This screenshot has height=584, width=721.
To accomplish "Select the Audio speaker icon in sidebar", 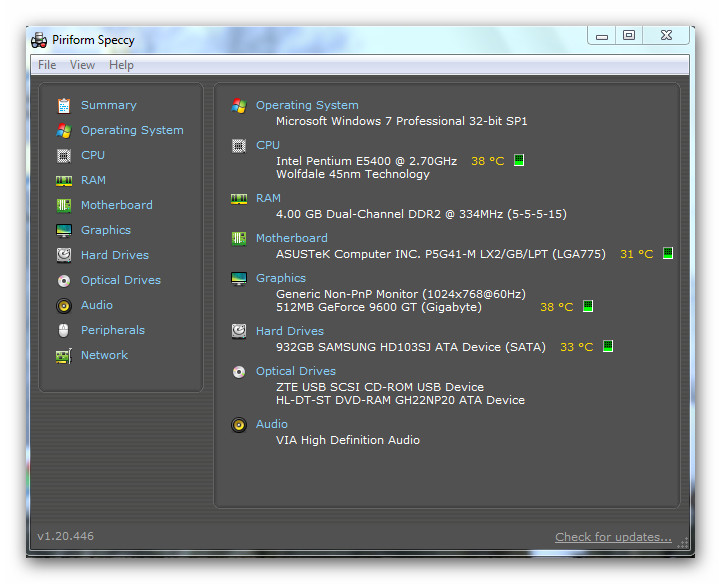I will (64, 305).
